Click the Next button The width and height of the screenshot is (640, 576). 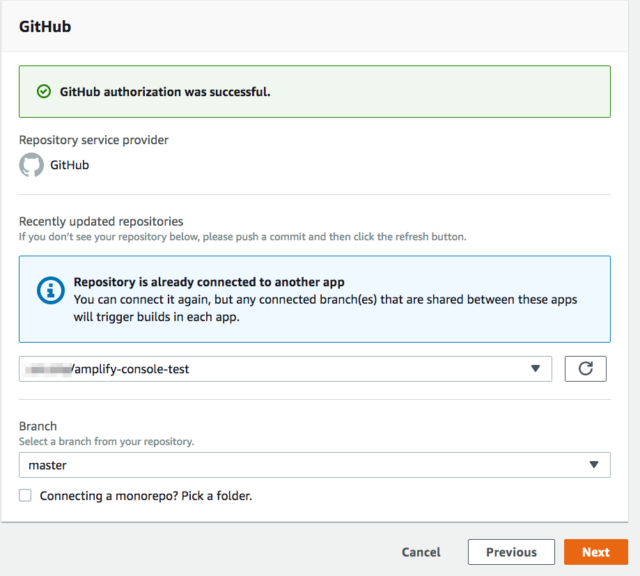pyautogui.click(x=596, y=552)
